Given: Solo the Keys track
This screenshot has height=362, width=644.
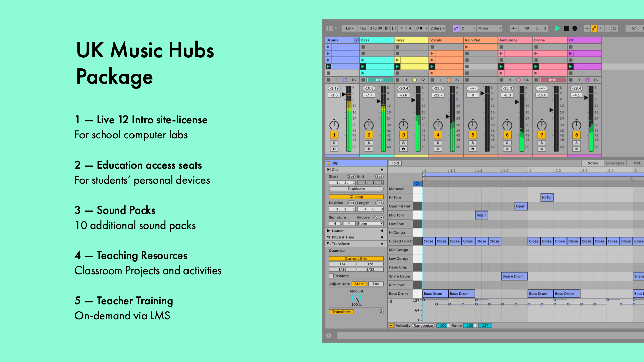Looking at the screenshot, I should [x=403, y=143].
